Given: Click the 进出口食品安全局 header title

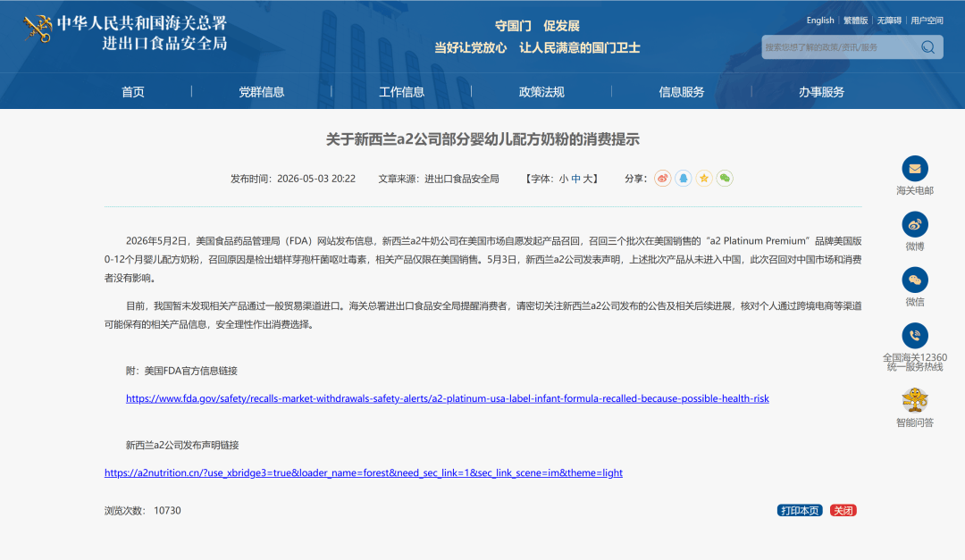Looking at the screenshot, I should pyautogui.click(x=164, y=43).
